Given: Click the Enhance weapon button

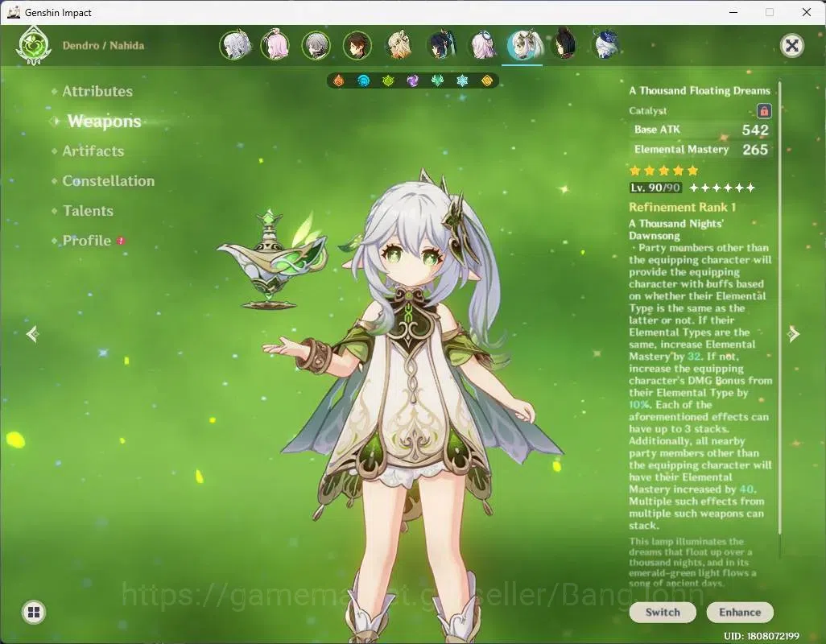Looking at the screenshot, I should [x=740, y=612].
